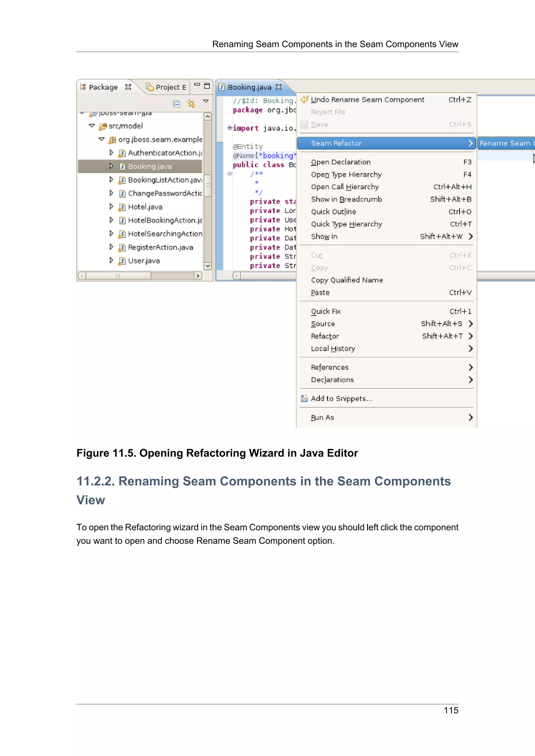Screen dimensions: 535x756
Task: Choose Quick Outline menu item
Action: pyautogui.click(x=386, y=212)
